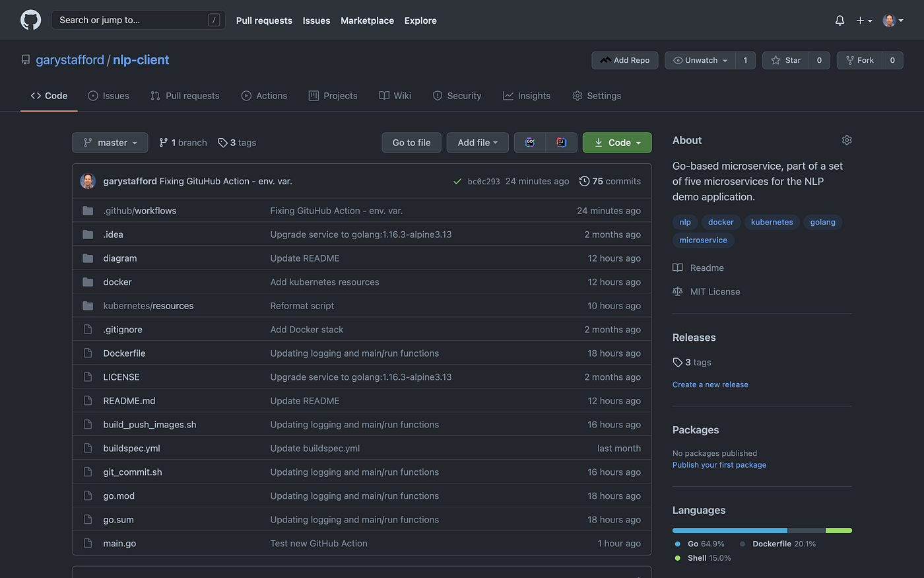
Task: Open the garystafford owner link
Action: point(70,60)
